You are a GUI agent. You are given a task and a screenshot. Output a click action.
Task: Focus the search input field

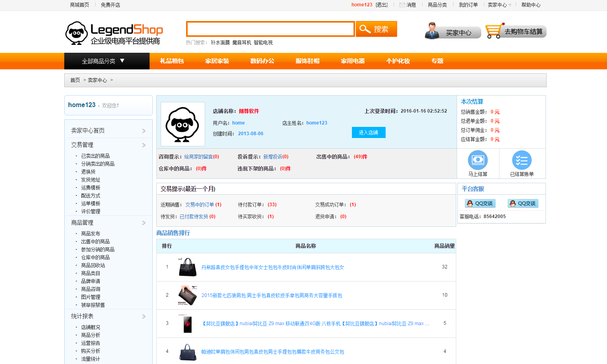271,29
